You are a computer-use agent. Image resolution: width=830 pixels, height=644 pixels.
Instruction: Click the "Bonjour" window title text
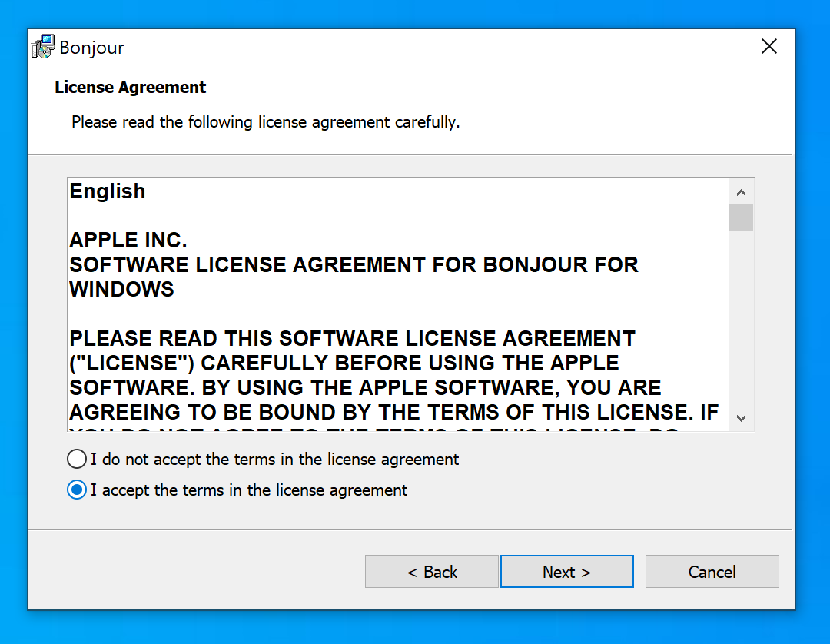pyautogui.click(x=91, y=48)
